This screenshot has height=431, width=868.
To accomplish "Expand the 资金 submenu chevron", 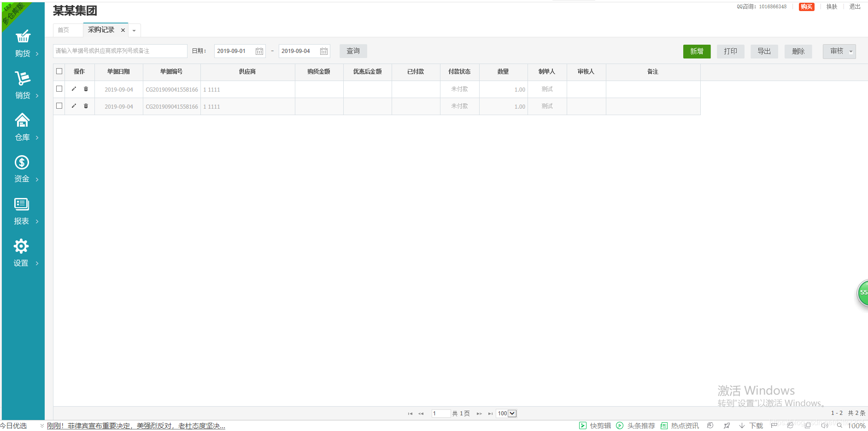I will coord(37,179).
